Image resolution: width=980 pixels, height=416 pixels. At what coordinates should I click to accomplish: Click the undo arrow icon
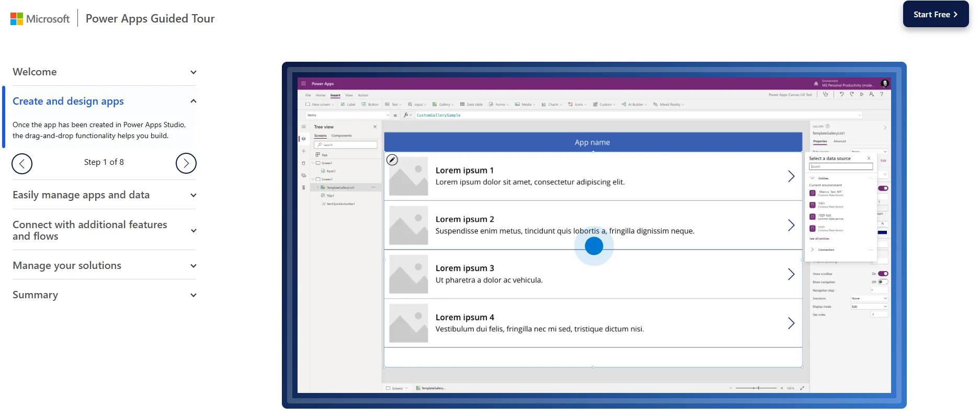pos(841,94)
